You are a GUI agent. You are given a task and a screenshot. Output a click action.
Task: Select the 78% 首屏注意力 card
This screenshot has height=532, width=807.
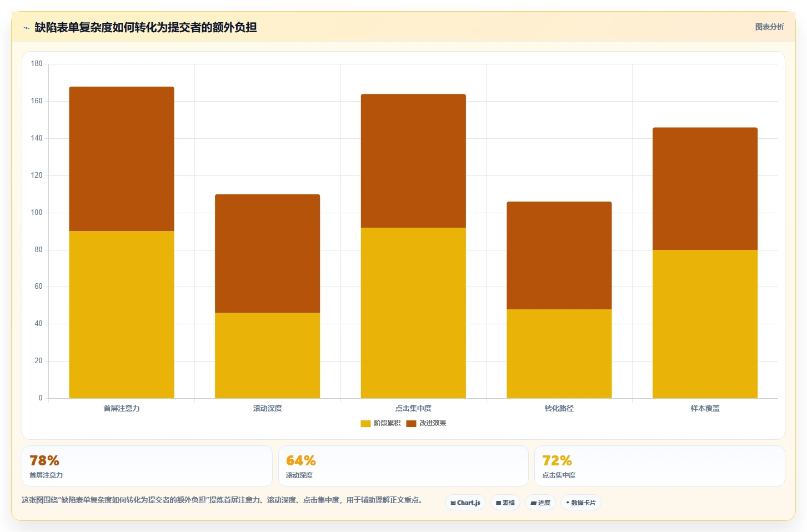(147, 466)
